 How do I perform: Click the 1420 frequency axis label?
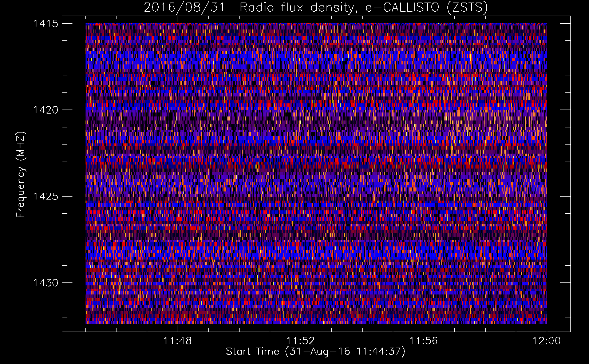point(46,110)
